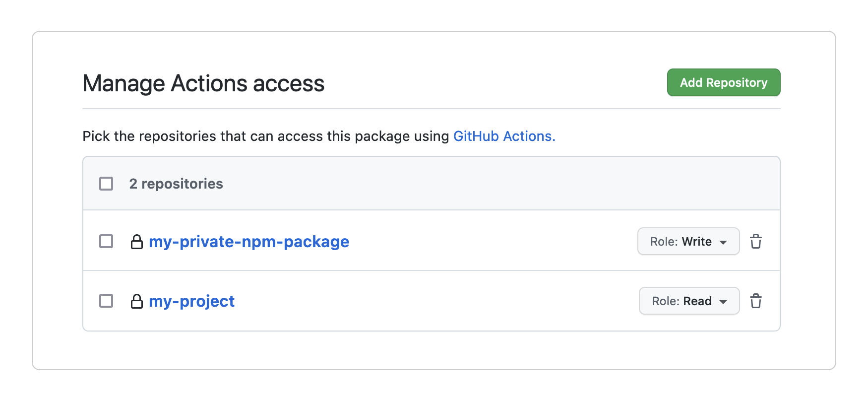Tick the select-all checkbox next to 2 repositories
The height and width of the screenshot is (400, 868).
pos(106,184)
